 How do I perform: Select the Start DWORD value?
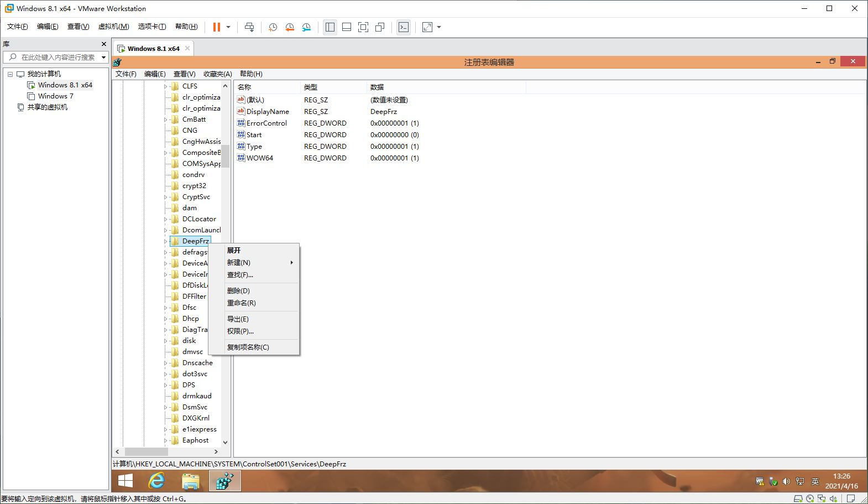click(254, 135)
